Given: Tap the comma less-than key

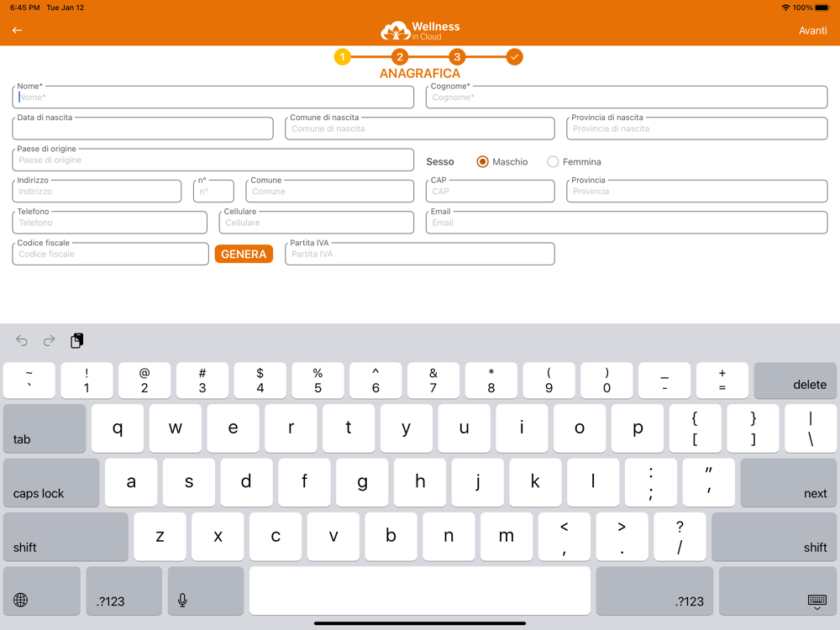Looking at the screenshot, I should (564, 537).
